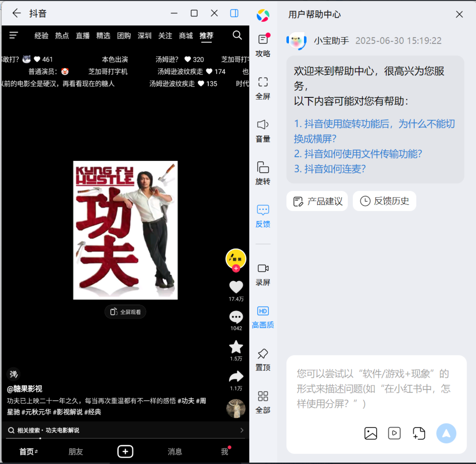Open the 抖音如何连麦 help link
The width and height of the screenshot is (476, 464).
(x=330, y=169)
